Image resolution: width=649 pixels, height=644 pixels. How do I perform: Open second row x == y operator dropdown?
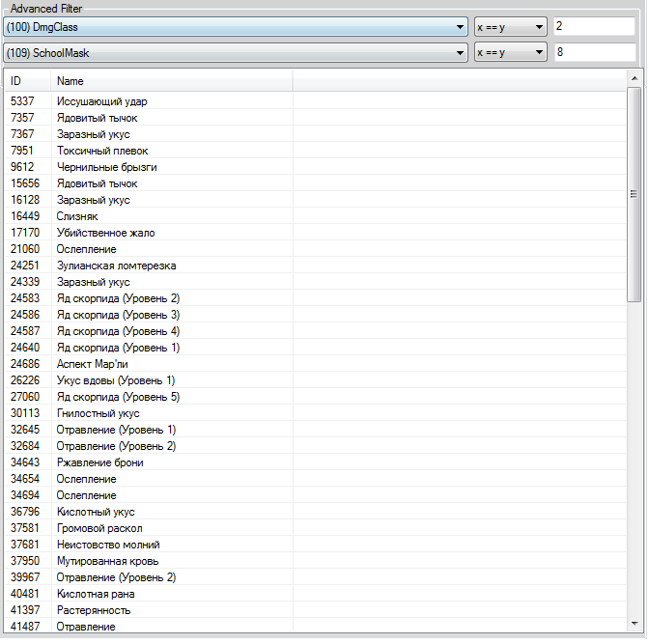510,52
